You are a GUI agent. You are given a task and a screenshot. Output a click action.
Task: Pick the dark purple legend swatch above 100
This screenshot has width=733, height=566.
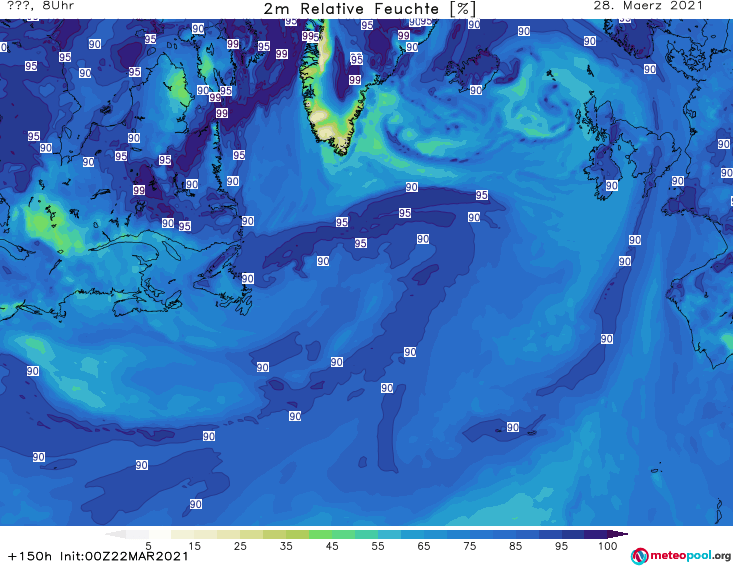coord(596,534)
